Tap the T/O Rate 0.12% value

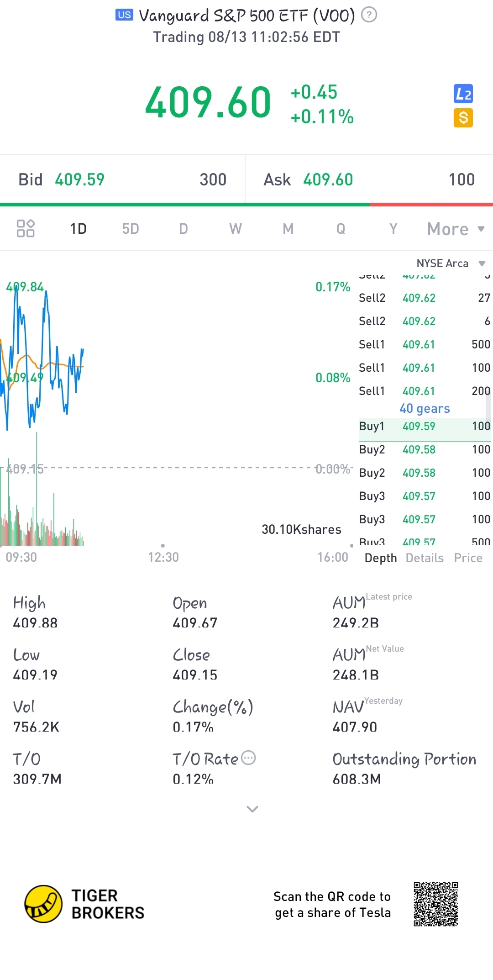coord(193,779)
